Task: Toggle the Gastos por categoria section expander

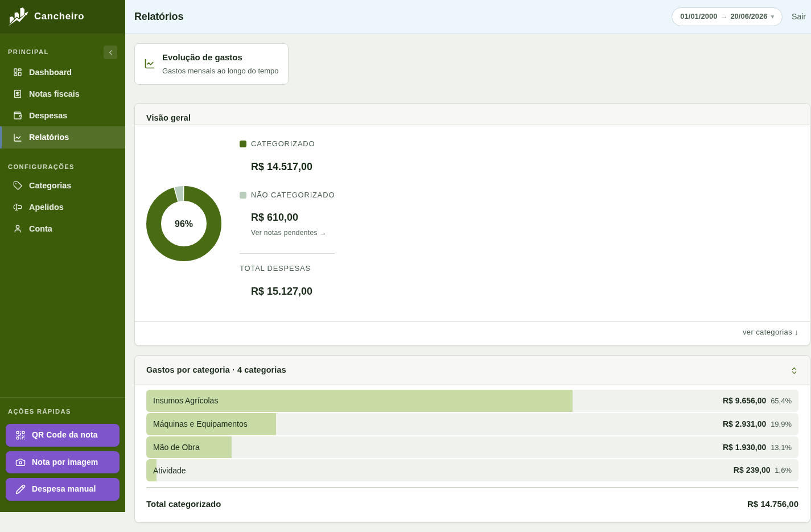Action: [x=794, y=370]
